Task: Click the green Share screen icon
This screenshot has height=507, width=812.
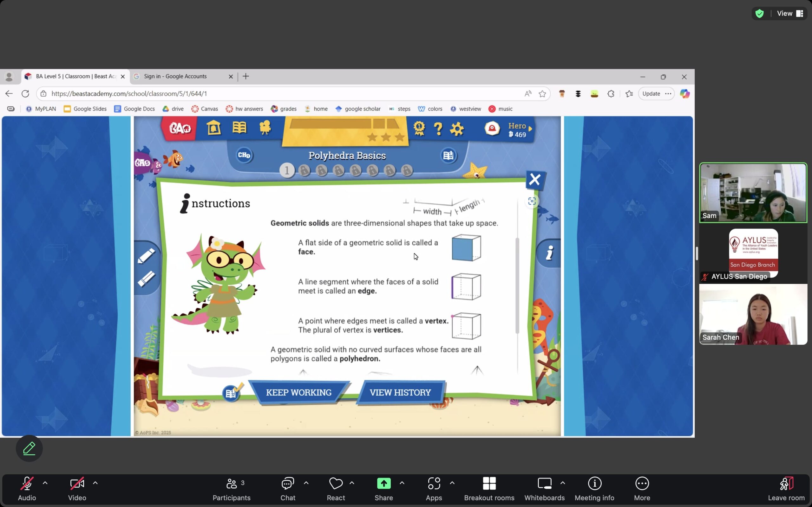Action: 383,483
